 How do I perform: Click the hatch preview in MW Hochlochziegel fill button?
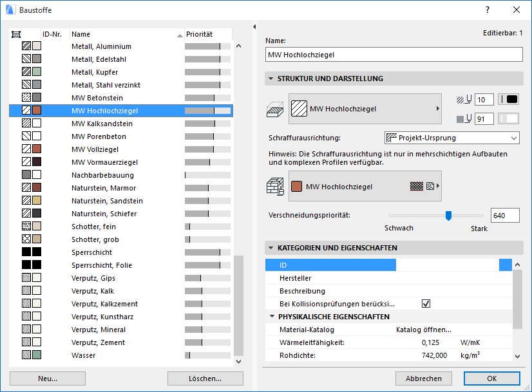299,109
